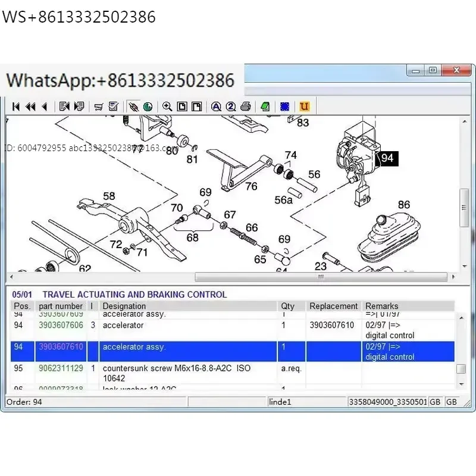Click the diagram's horizontal scrollbar thumb
This screenshot has width=476, height=476.
tap(321, 277)
